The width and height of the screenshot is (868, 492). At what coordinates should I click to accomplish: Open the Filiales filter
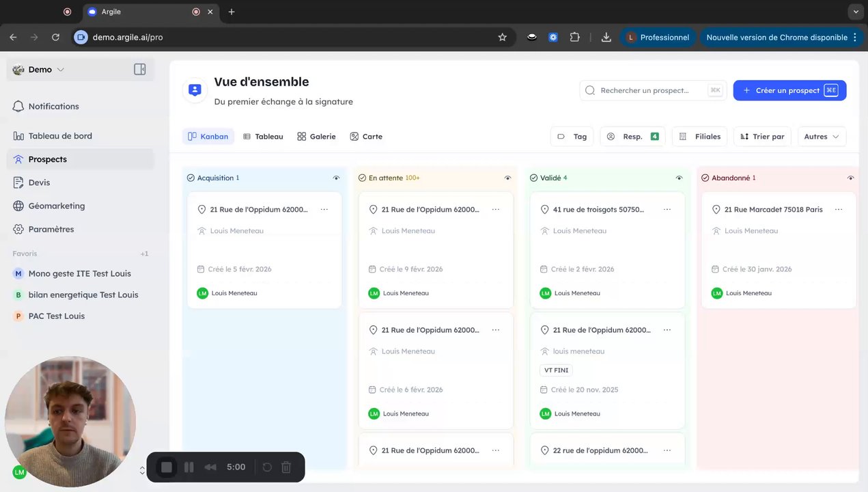700,137
